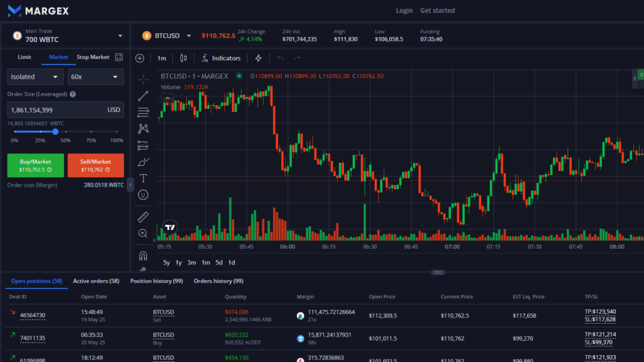Open the Orders history (99) tab

(x=218, y=281)
